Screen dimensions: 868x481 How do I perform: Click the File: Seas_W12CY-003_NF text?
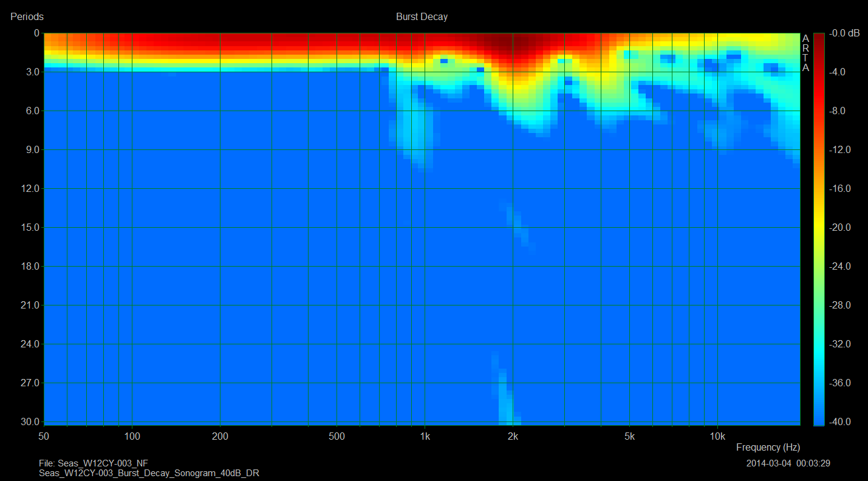click(x=93, y=463)
